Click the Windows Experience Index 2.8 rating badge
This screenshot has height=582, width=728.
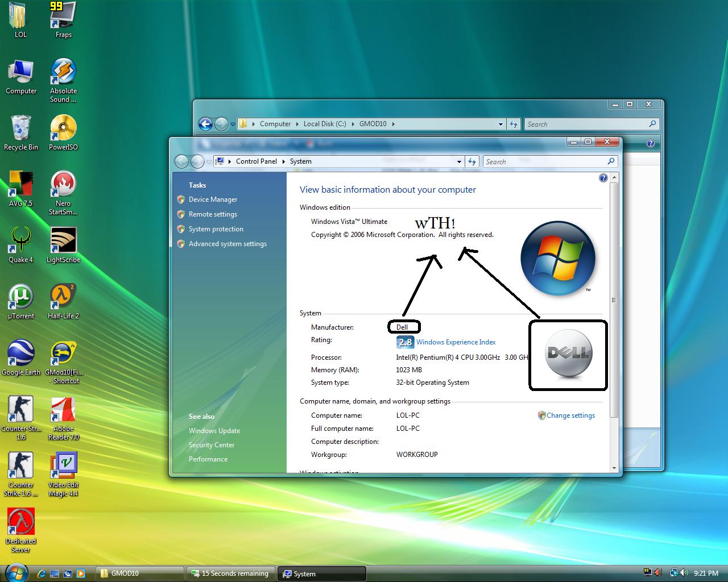click(x=404, y=342)
